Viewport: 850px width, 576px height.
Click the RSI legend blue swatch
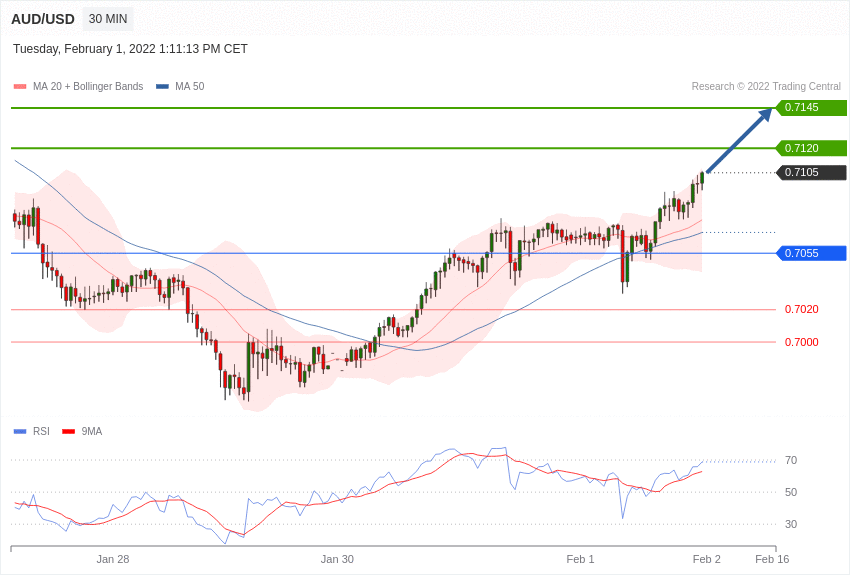click(20, 432)
